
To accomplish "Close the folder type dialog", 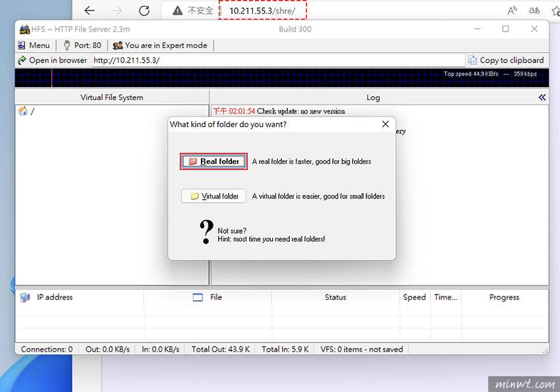I will pos(385,124).
